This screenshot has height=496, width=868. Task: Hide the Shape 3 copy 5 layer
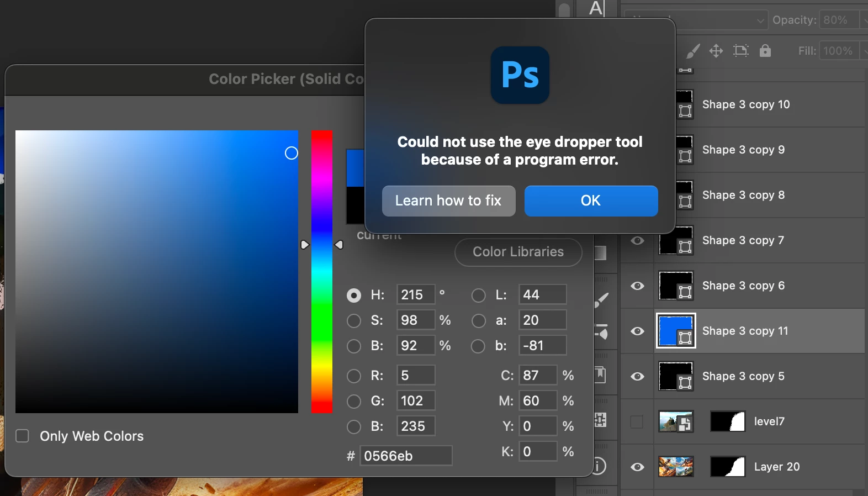point(638,376)
